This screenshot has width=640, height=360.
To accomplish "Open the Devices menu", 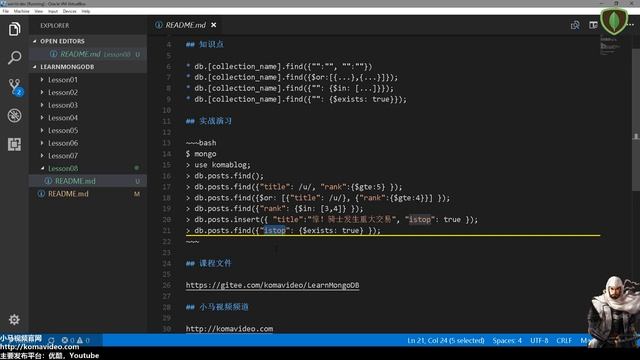I will tap(69, 11).
